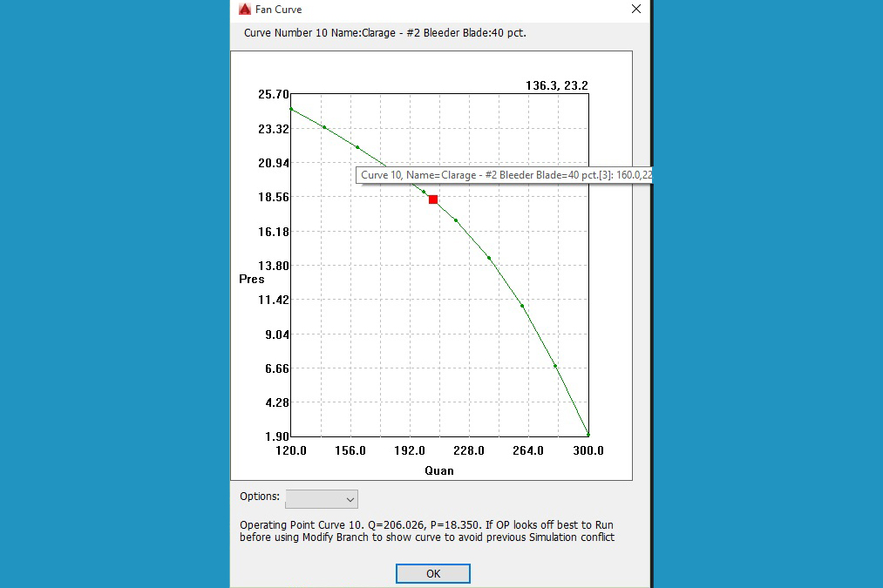883x588 pixels.
Task: Click the Operating Point Curve 10 message text
Action: click(x=427, y=531)
